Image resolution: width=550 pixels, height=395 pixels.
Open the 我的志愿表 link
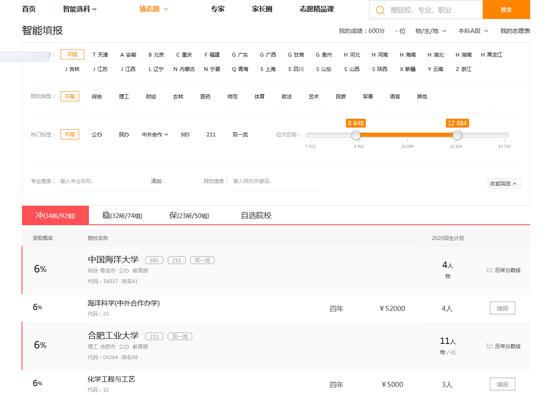[x=515, y=31]
